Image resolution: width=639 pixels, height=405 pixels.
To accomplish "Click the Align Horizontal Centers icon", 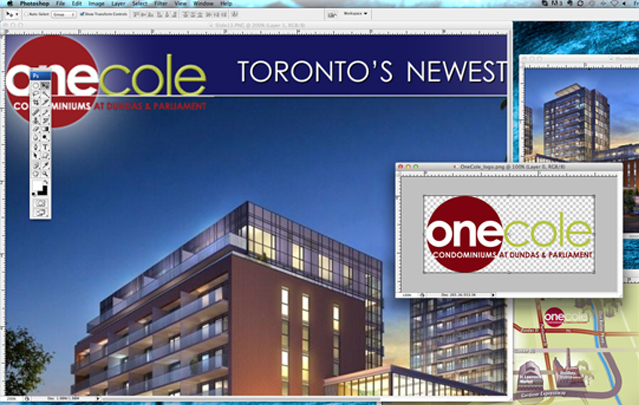I will pos(167,14).
